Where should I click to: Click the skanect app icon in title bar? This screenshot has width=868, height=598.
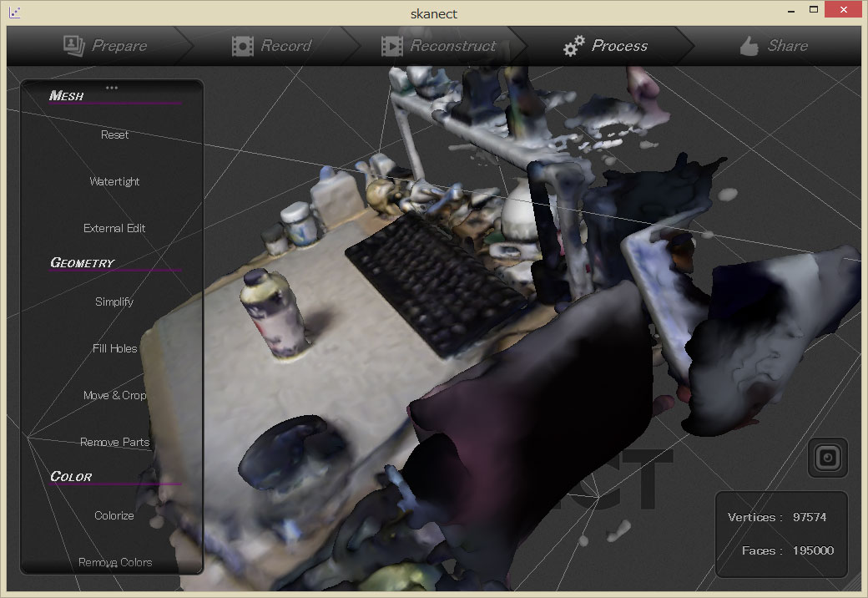[x=14, y=13]
